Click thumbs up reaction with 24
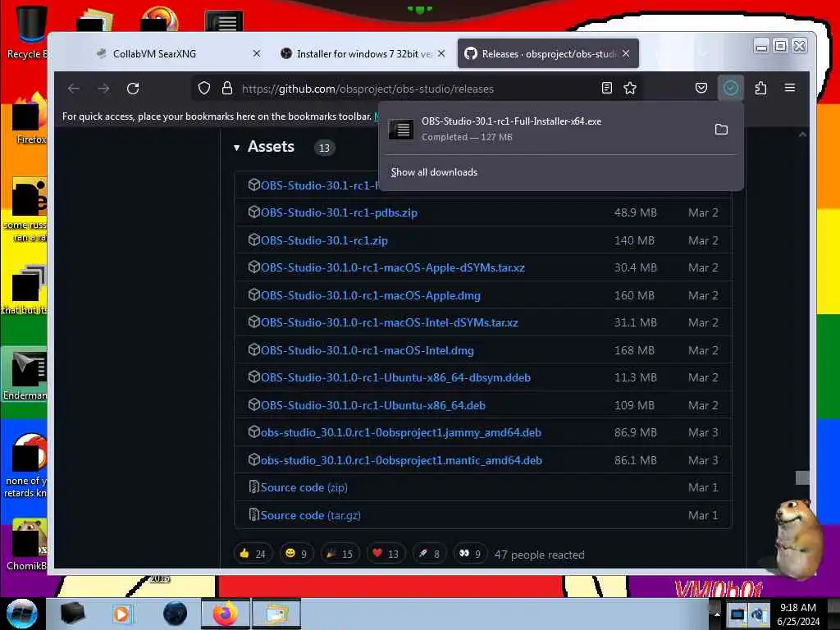 pyautogui.click(x=253, y=554)
